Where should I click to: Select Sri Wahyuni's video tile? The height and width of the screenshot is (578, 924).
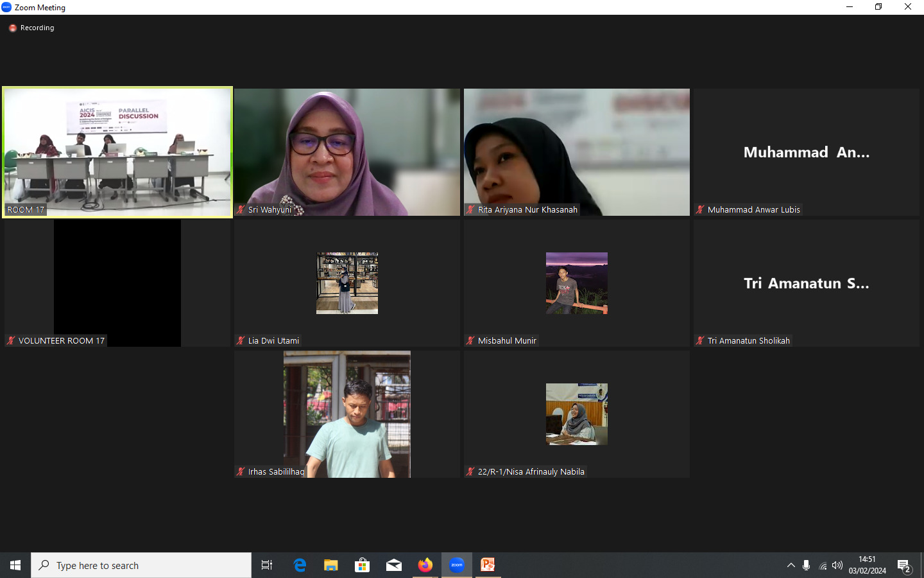347,152
